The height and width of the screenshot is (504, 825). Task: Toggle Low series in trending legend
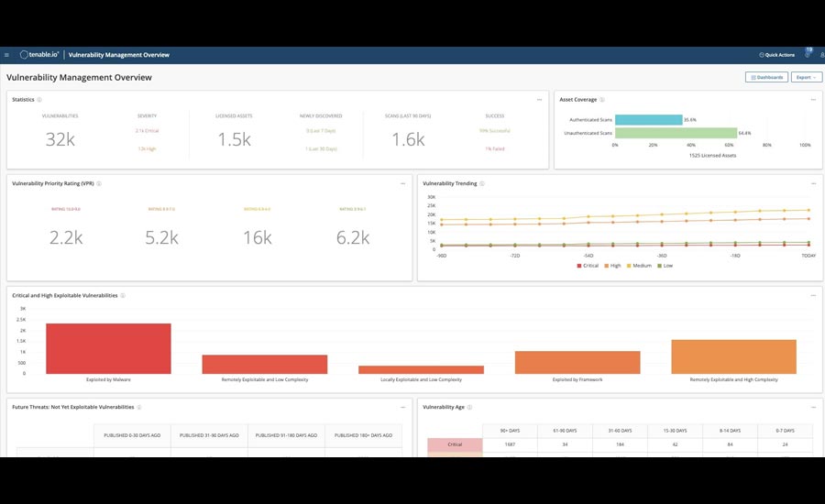click(665, 266)
